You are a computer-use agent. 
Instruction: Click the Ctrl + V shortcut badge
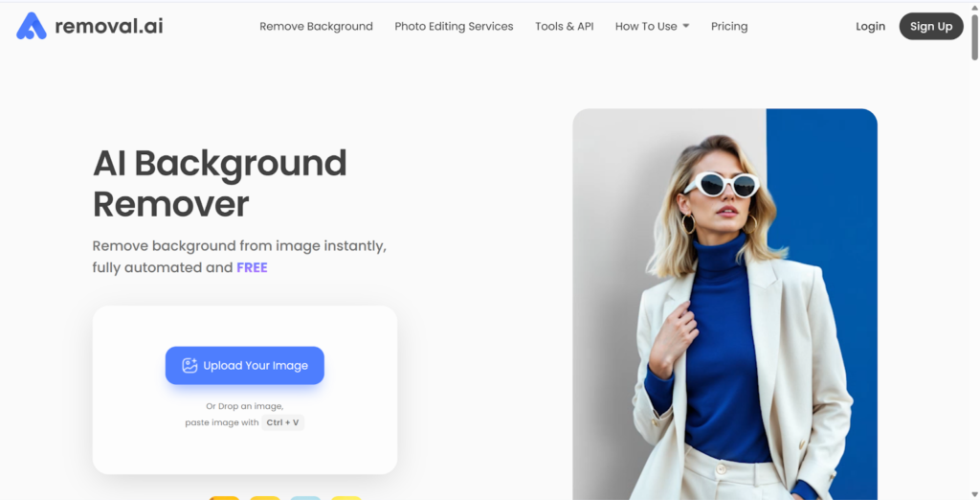[x=282, y=422]
